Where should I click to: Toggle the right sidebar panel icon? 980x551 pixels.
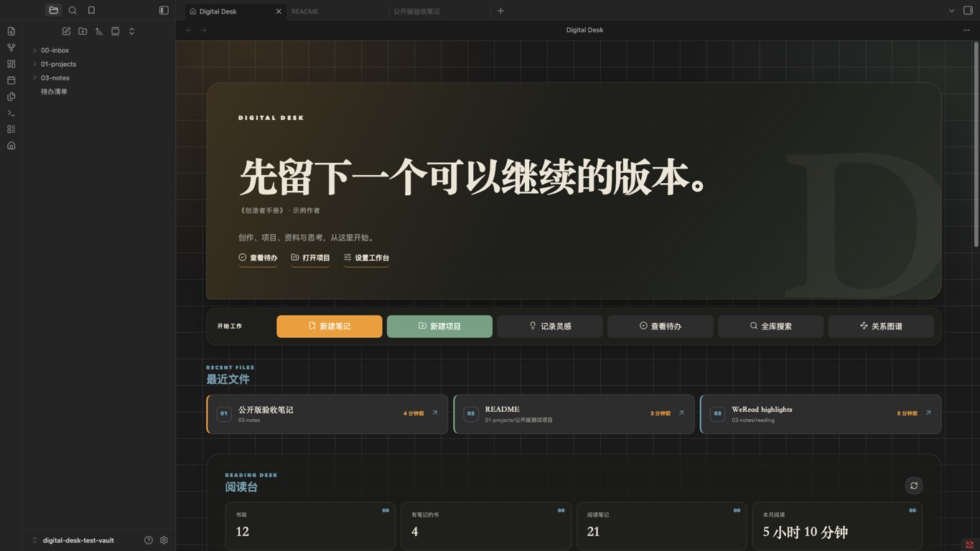point(968,11)
